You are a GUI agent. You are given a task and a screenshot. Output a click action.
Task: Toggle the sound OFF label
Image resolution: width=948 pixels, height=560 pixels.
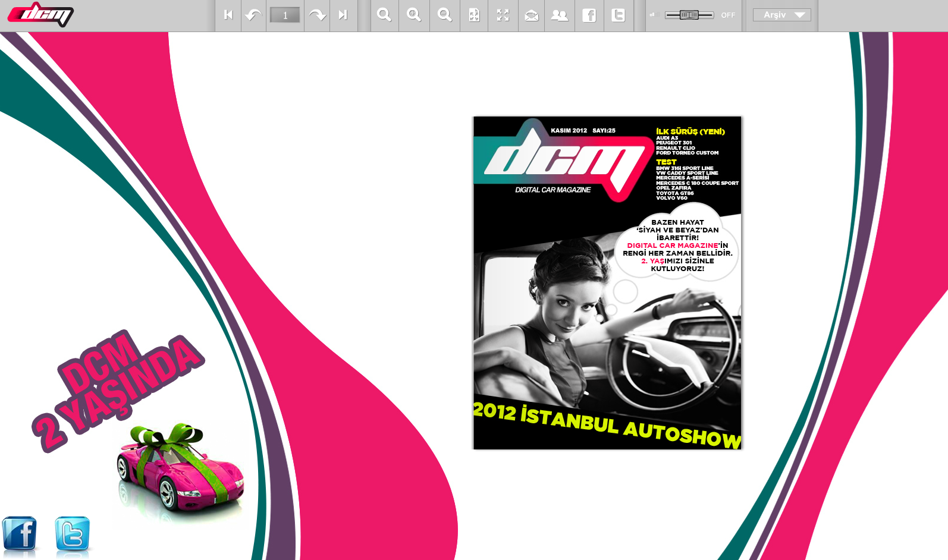728,15
